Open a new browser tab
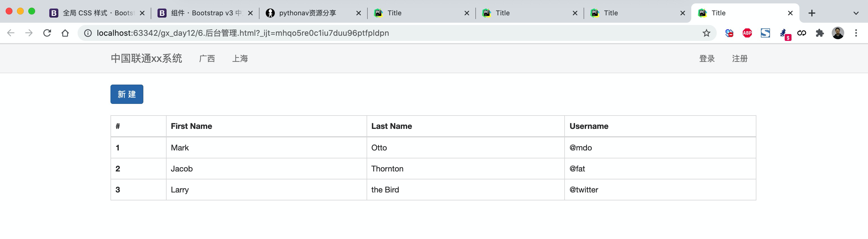The image size is (868, 239). coord(812,13)
